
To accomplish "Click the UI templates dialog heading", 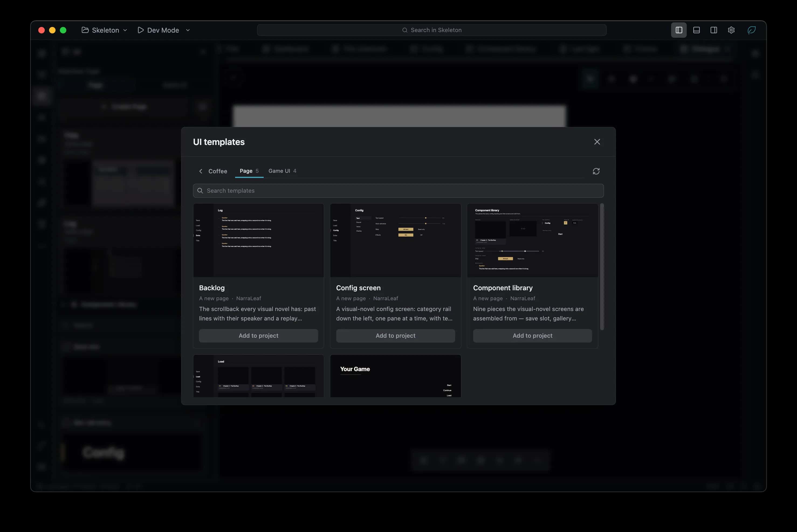I will [219, 142].
